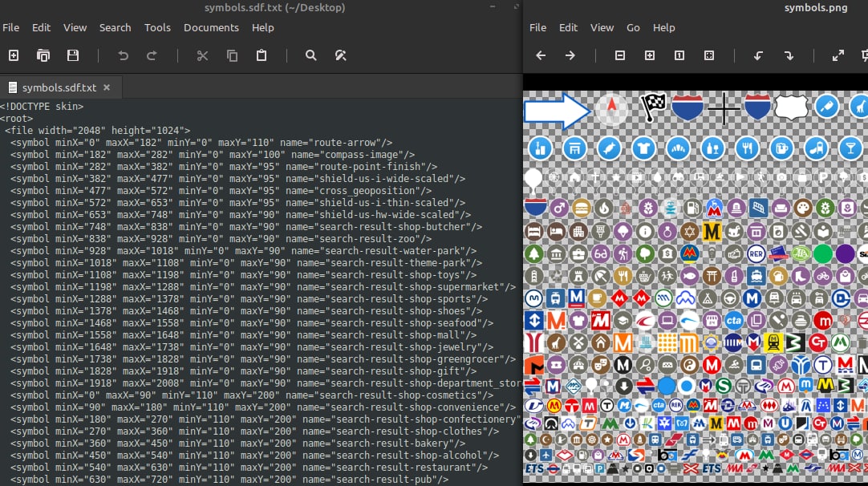Screen dimensions: 868x486
Task: Paste from clipboard icon
Action: tap(262, 55)
